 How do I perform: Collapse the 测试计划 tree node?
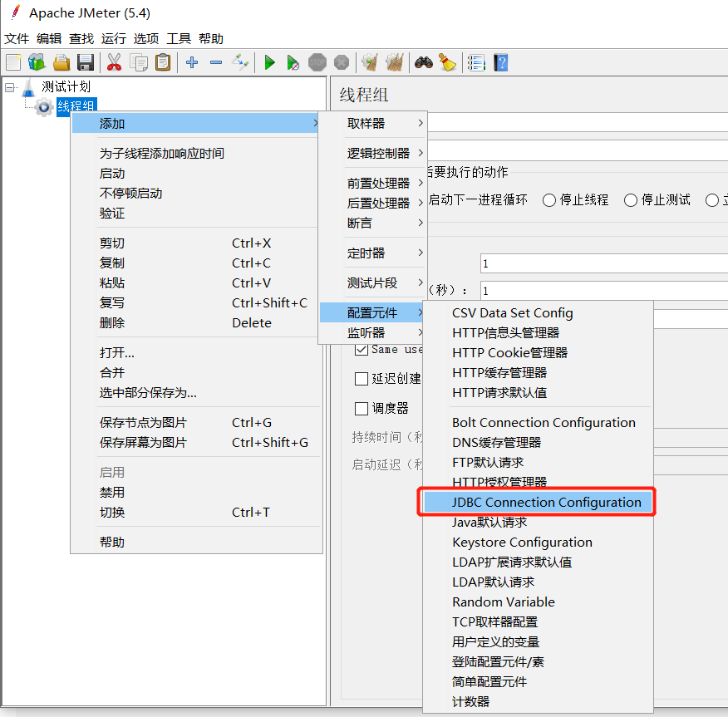pos(9,87)
